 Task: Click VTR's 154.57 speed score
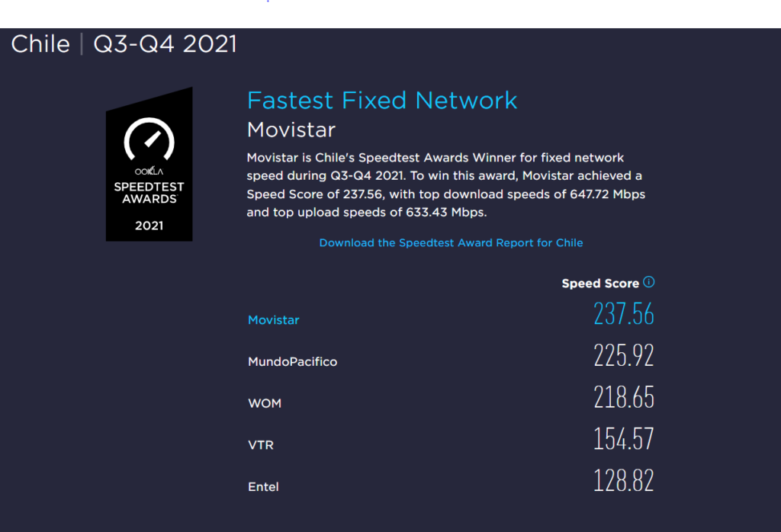[x=624, y=440]
